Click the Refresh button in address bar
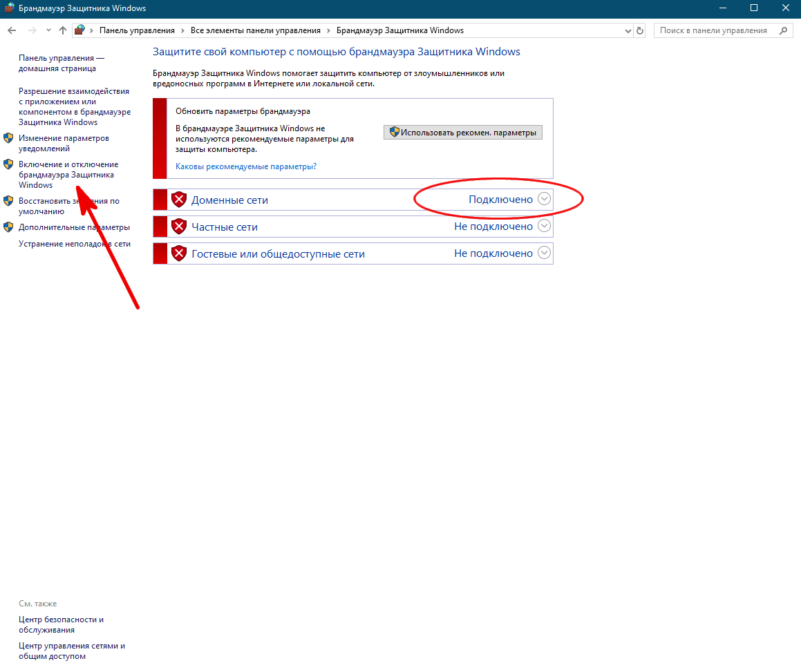The image size is (801, 672). coord(640,30)
